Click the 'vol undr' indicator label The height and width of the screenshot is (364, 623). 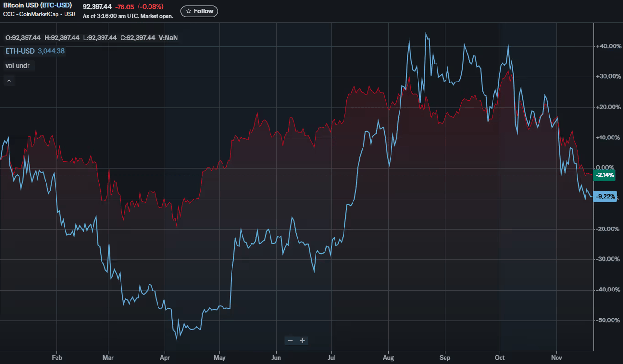coord(18,66)
